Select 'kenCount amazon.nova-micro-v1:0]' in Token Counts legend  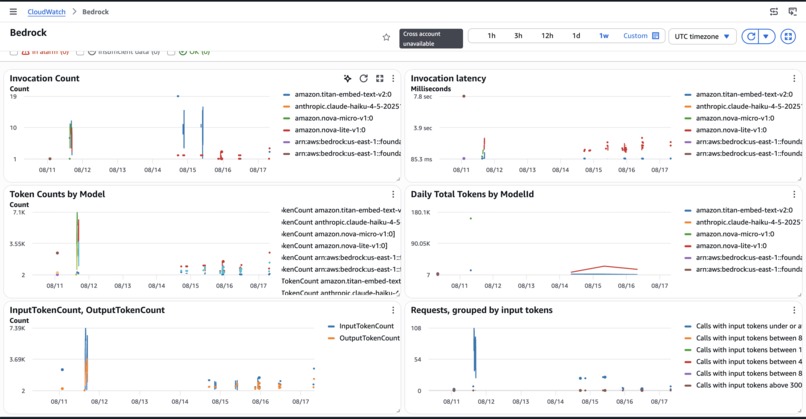tap(338, 234)
